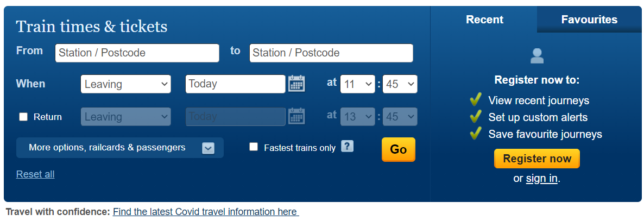Image resolution: width=644 pixels, height=221 pixels.
Task: Open the return date calendar picker
Action: pyautogui.click(x=296, y=116)
